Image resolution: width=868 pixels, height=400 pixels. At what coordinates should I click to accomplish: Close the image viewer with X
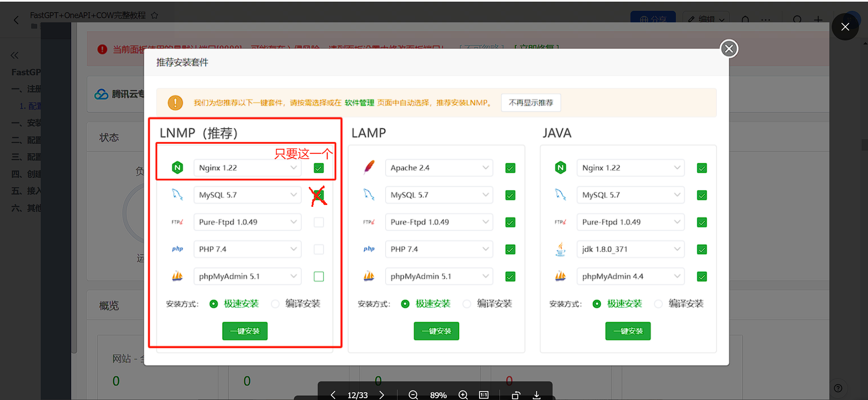click(845, 27)
